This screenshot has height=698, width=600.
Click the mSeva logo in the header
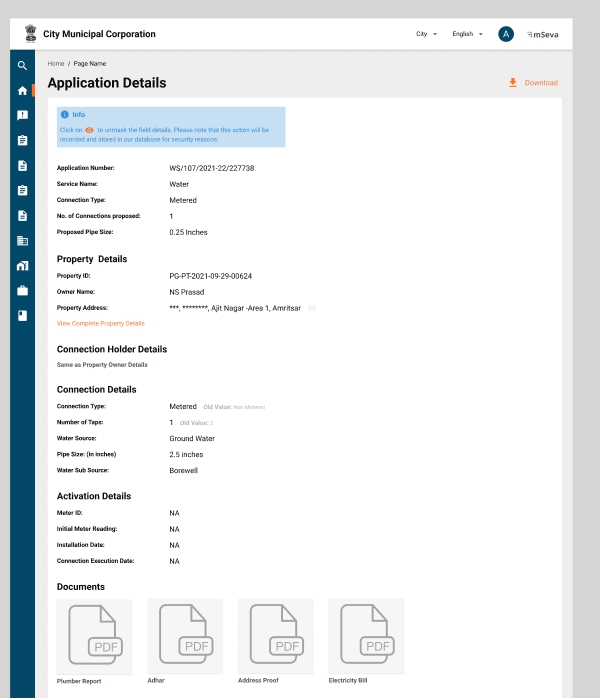(543, 34)
